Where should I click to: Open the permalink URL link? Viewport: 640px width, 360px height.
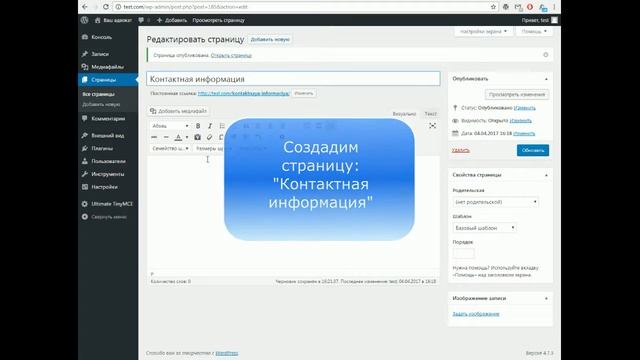(243, 93)
